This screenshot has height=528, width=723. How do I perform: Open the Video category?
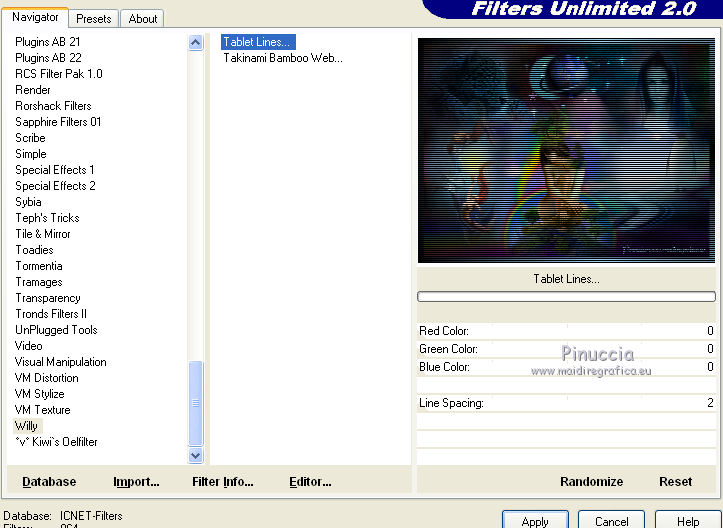tap(29, 346)
